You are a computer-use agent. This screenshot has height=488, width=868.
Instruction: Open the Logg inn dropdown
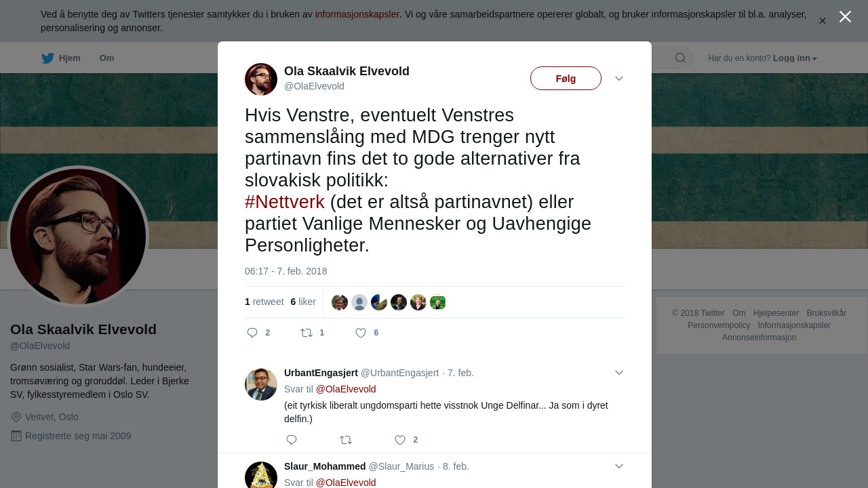[795, 58]
